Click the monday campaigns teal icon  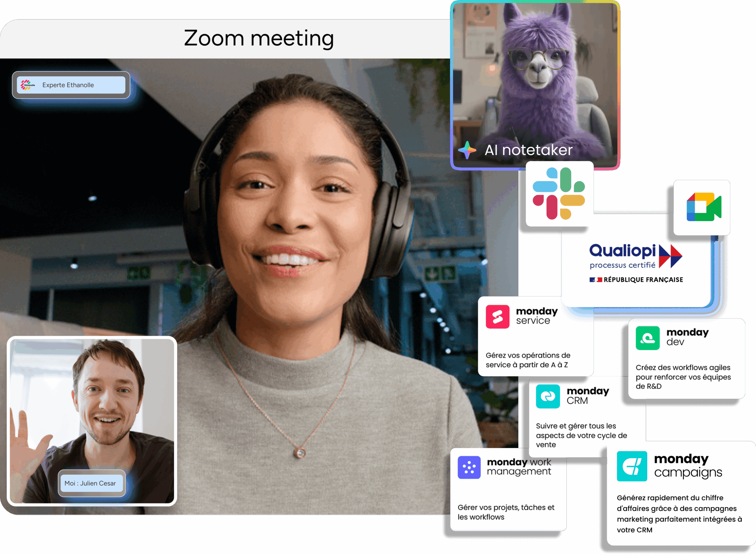(x=632, y=466)
